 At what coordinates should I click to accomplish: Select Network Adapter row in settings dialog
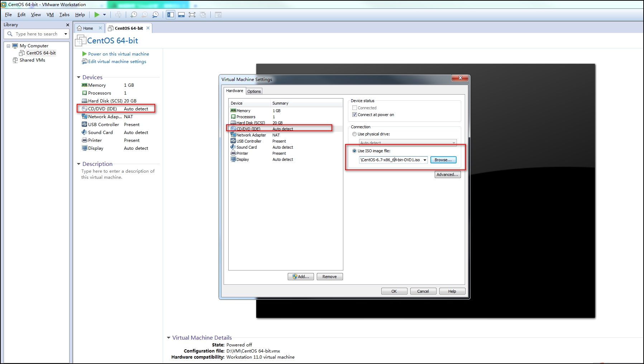[x=286, y=135]
